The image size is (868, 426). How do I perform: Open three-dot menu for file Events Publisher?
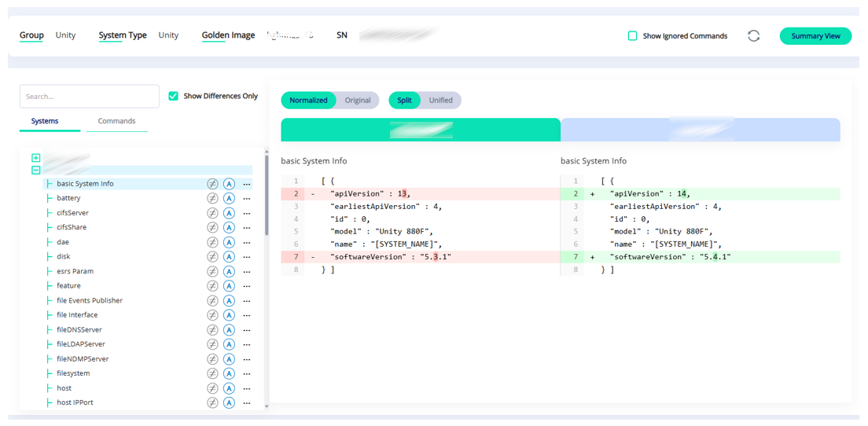coord(247,300)
